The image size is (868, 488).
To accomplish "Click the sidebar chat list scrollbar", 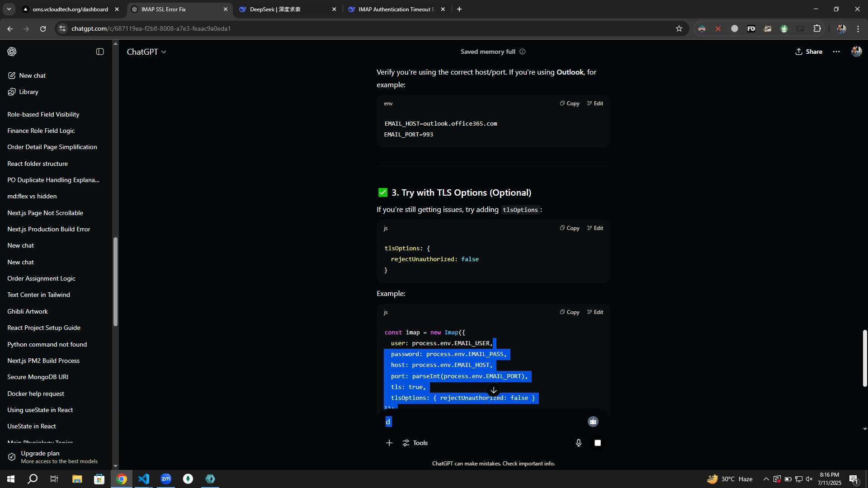I will pyautogui.click(x=115, y=282).
